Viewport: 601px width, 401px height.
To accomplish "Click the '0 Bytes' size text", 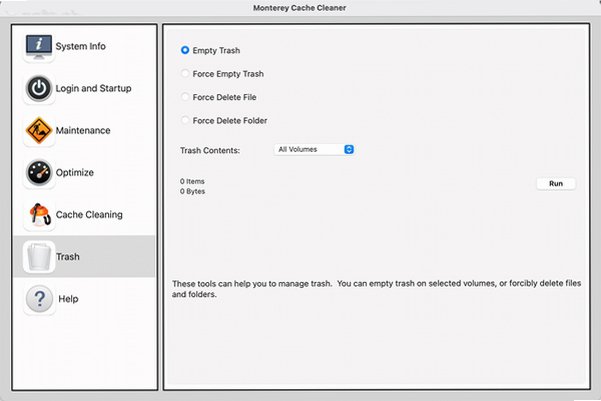I will coord(192,191).
